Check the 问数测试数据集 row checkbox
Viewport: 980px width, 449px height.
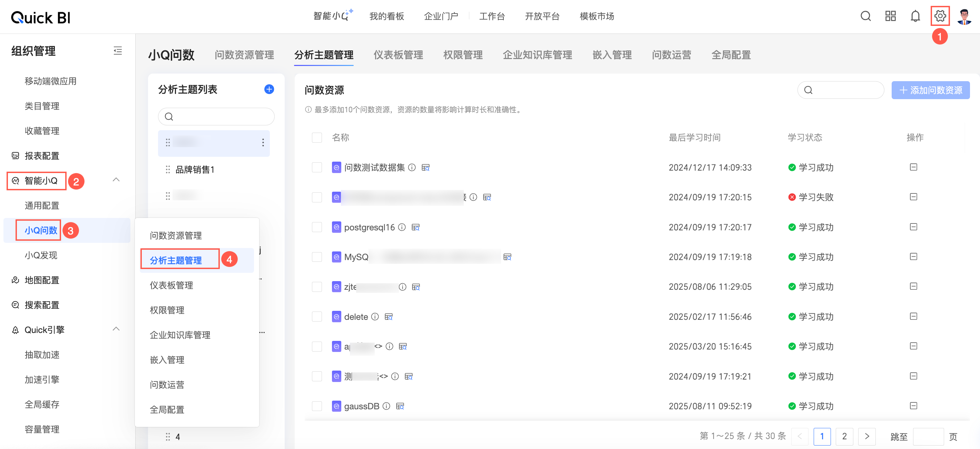click(x=316, y=168)
